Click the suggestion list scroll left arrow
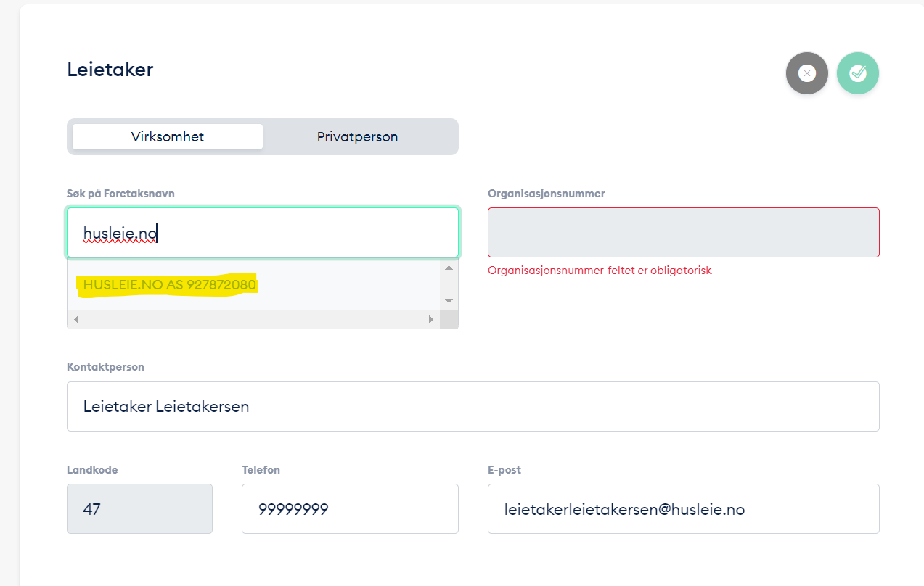The height and width of the screenshot is (586, 924). 75,319
